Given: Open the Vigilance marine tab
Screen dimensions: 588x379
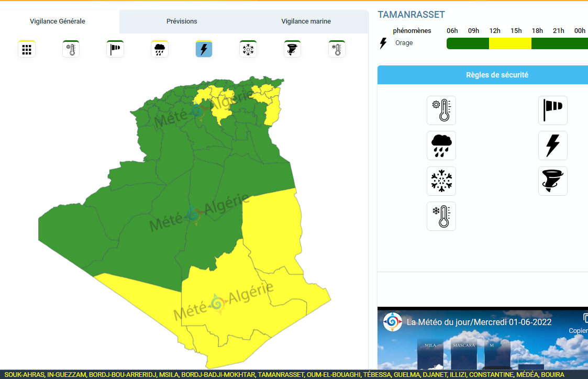Looking at the screenshot, I should pyautogui.click(x=306, y=21).
